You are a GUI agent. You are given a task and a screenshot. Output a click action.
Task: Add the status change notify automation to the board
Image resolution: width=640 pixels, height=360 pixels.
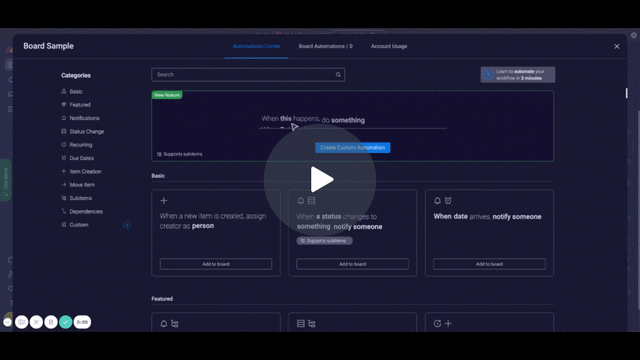pos(353,264)
